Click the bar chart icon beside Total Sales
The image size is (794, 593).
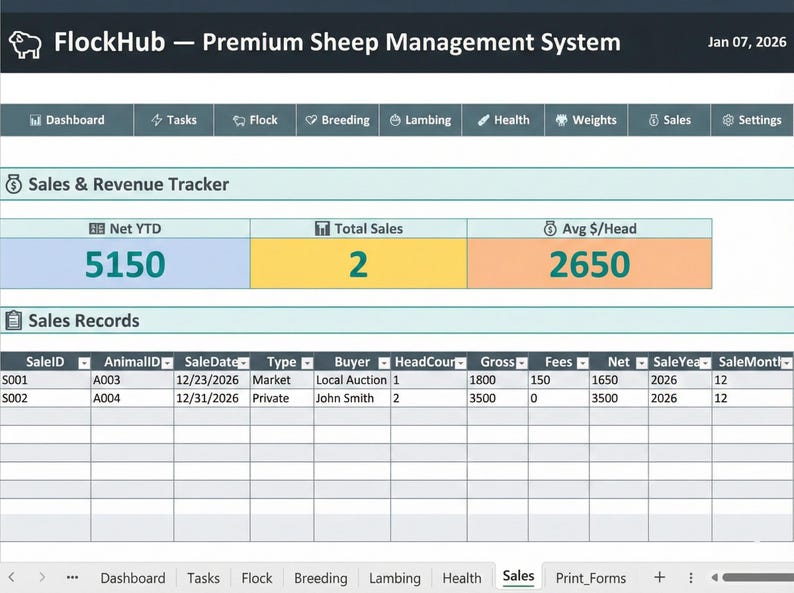(322, 228)
